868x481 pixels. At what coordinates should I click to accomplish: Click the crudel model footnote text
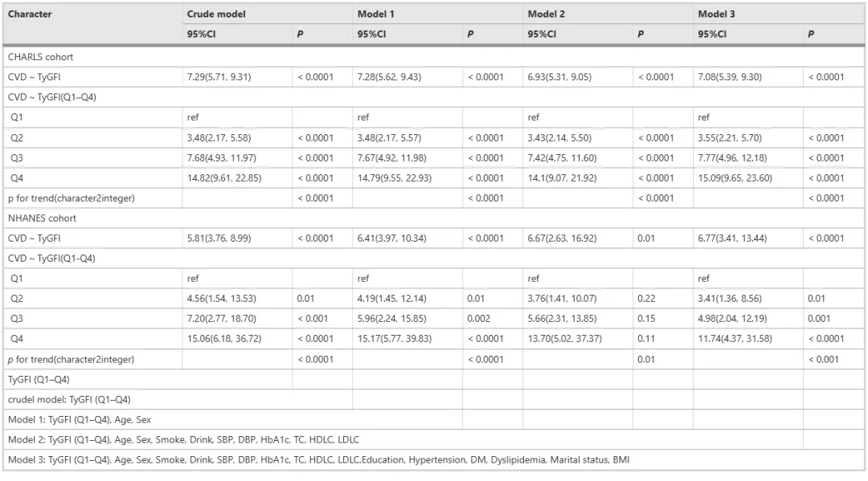69,400
